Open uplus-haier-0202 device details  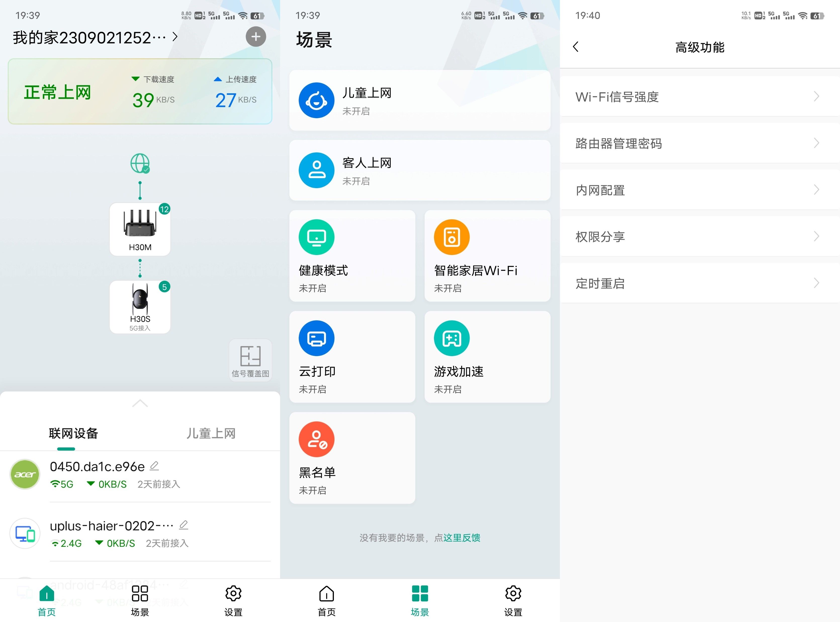pyautogui.click(x=140, y=534)
